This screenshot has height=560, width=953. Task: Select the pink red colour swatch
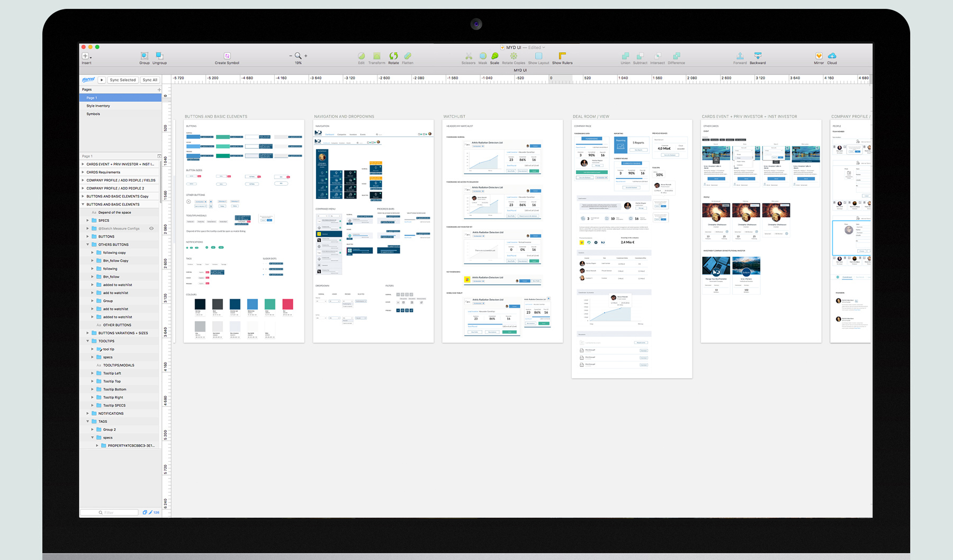click(287, 304)
